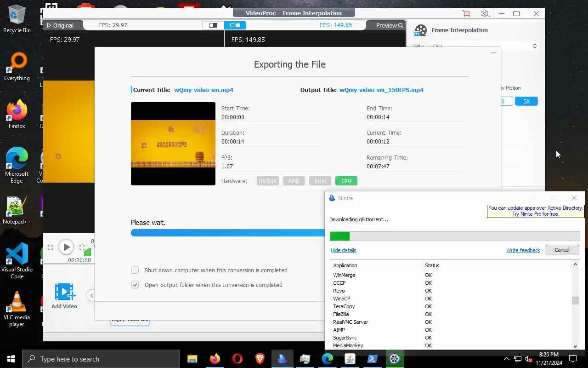The image size is (588, 368).
Task: Select the MediaMonkey row
Action: 451,345
